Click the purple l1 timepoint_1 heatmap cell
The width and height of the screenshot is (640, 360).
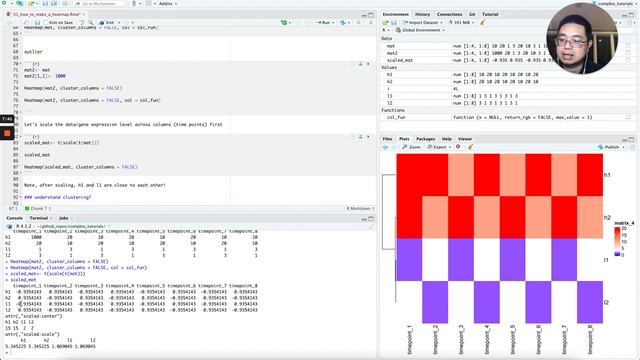pos(409,260)
